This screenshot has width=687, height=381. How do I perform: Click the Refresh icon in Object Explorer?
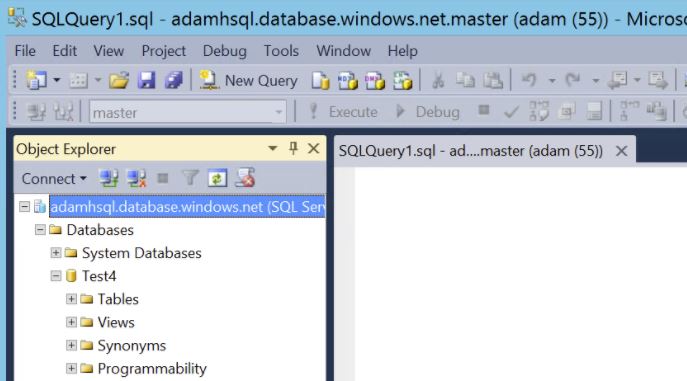[217, 178]
